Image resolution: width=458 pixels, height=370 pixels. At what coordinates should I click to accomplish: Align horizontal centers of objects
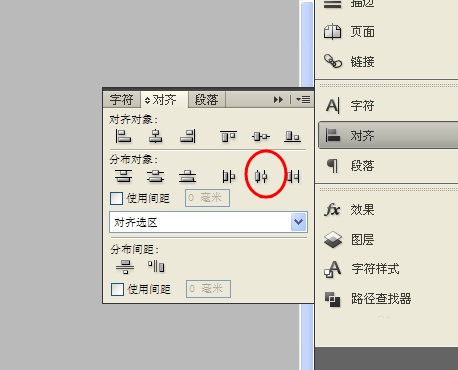155,136
